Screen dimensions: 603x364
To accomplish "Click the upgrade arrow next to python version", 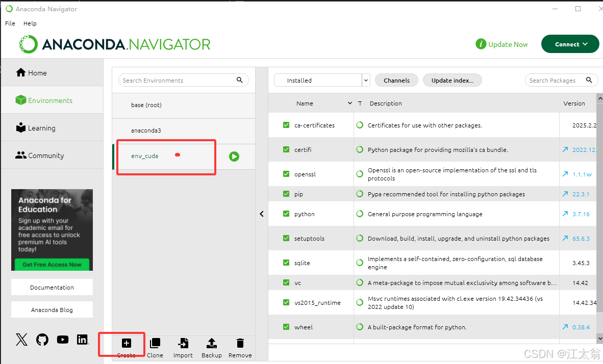I will coord(565,214).
